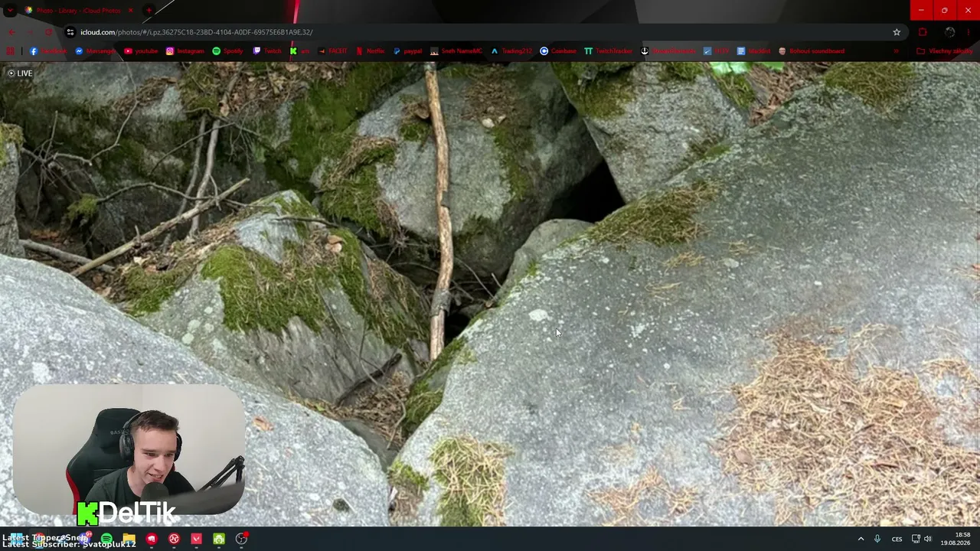Screen dimensions: 980x551
Task: Open the Netflix bookmark
Action: point(371,51)
